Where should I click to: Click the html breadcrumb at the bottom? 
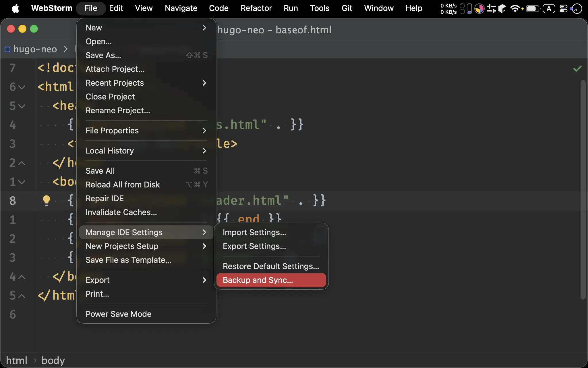17,360
